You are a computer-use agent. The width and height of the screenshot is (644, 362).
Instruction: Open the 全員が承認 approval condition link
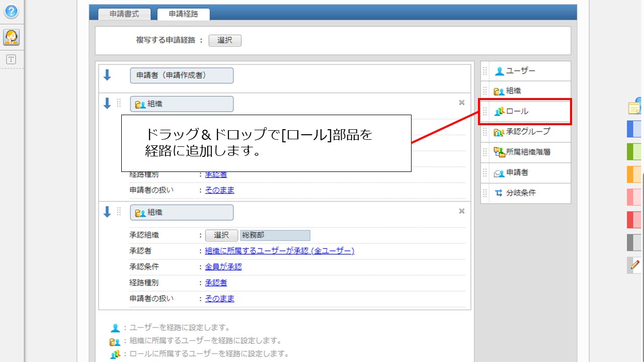[x=223, y=266]
